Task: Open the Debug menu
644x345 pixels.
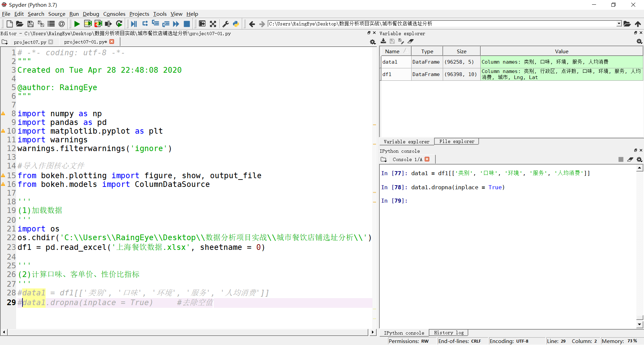Action: 91,14
